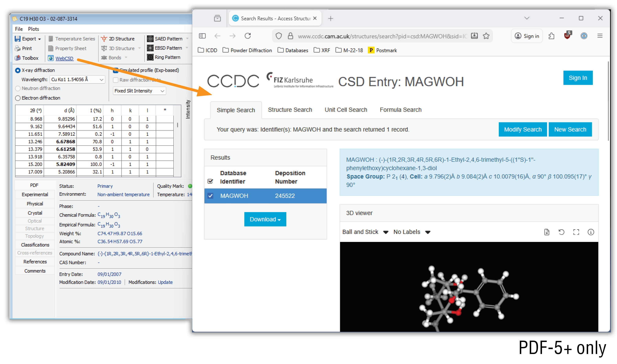Switch to Unit Cell Search tab
Viewport: 617px width, 364px height.
(346, 110)
